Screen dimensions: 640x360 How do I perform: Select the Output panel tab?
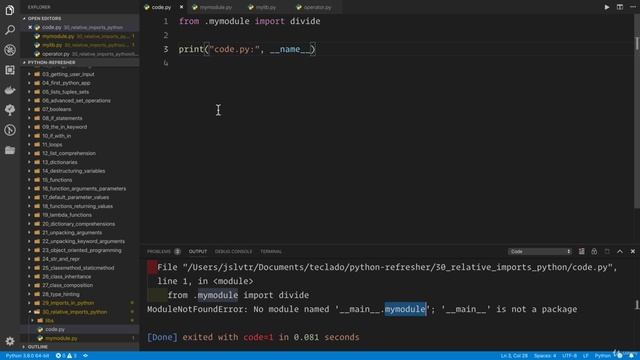[x=198, y=251]
